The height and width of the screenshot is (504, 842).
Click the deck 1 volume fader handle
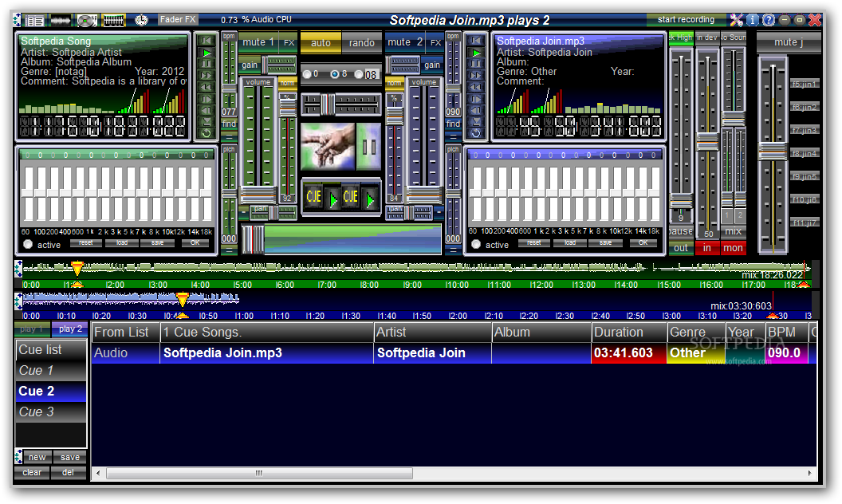(x=258, y=194)
